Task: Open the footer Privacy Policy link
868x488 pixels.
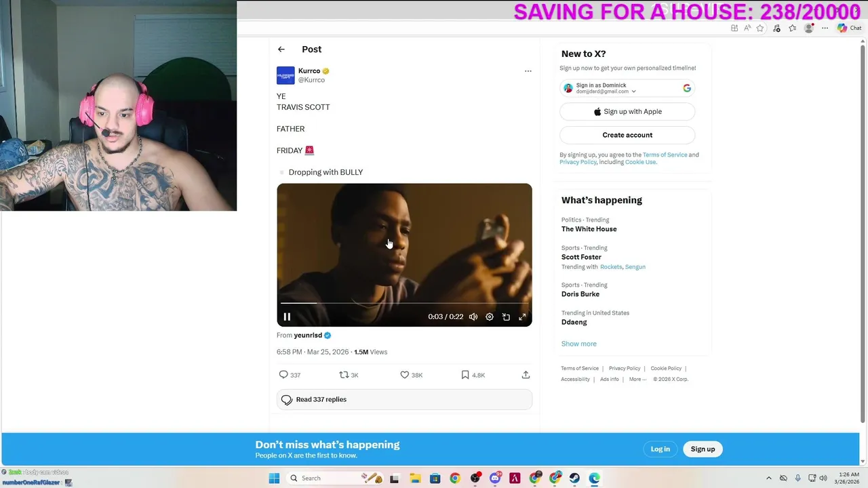Action: [625, 369]
